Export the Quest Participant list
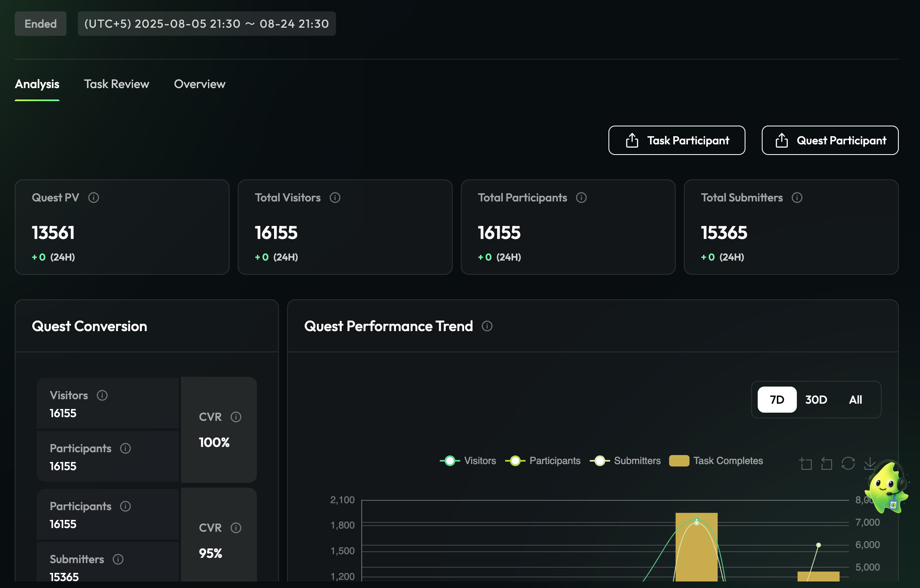The image size is (920, 588). pyautogui.click(x=830, y=140)
